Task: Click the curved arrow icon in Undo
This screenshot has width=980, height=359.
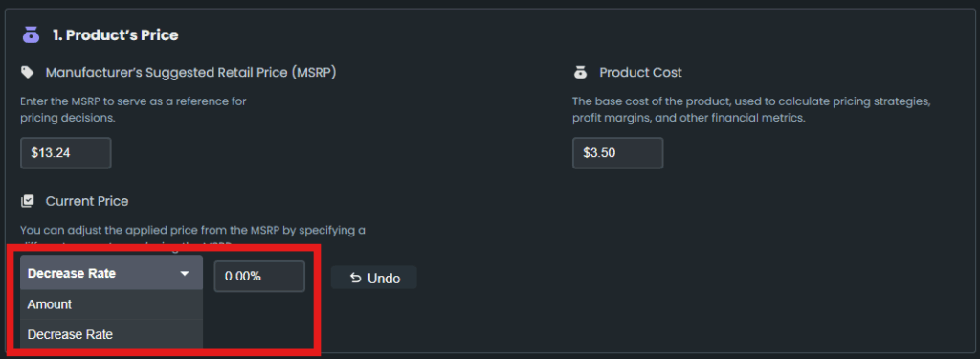Action: 356,278
